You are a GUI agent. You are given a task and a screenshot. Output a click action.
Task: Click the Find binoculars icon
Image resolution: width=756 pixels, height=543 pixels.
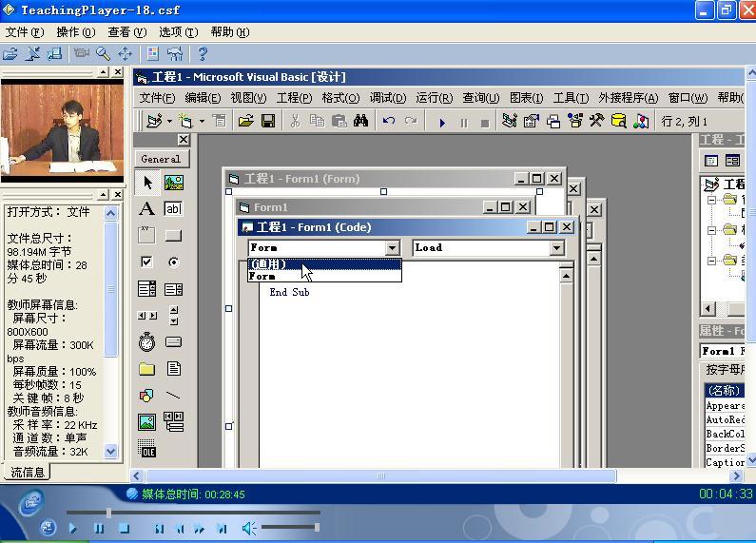[360, 121]
